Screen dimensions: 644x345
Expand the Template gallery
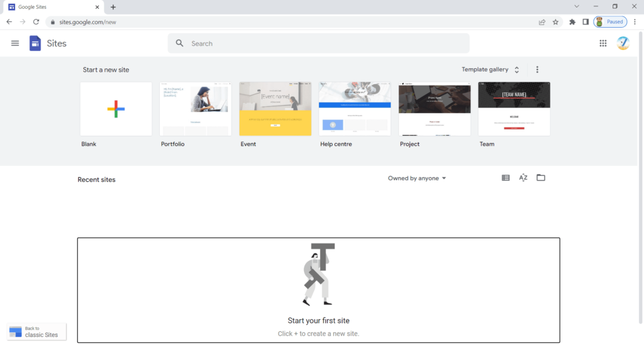click(x=490, y=69)
